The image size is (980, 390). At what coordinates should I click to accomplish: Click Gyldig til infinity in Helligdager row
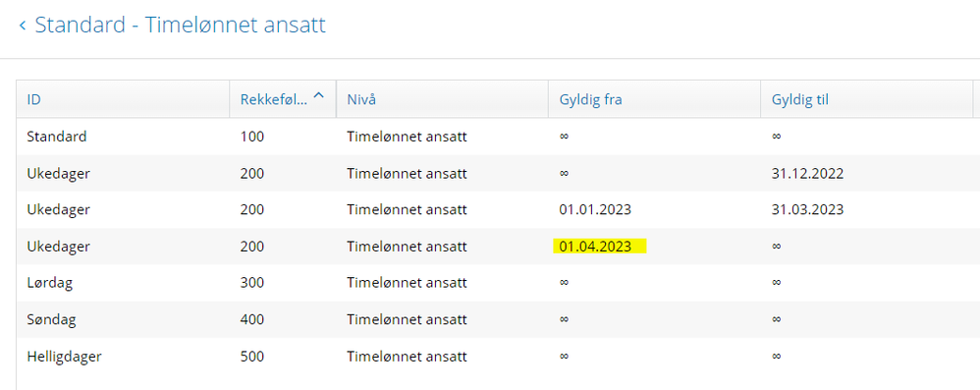777,357
